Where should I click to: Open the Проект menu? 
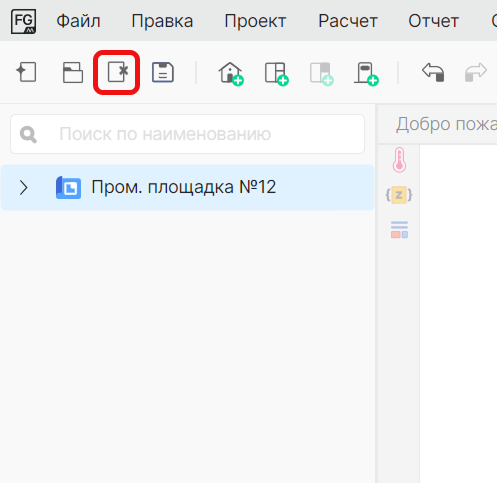pos(255,21)
